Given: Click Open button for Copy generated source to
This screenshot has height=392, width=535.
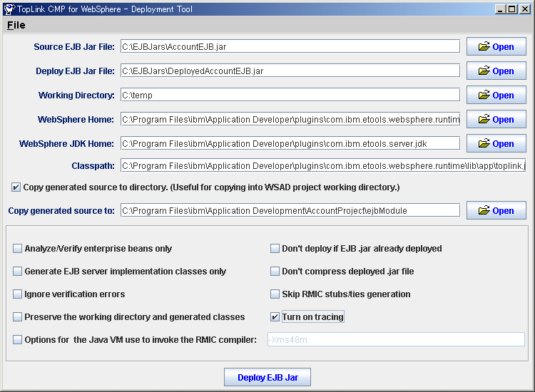Looking at the screenshot, I should pyautogui.click(x=496, y=210).
